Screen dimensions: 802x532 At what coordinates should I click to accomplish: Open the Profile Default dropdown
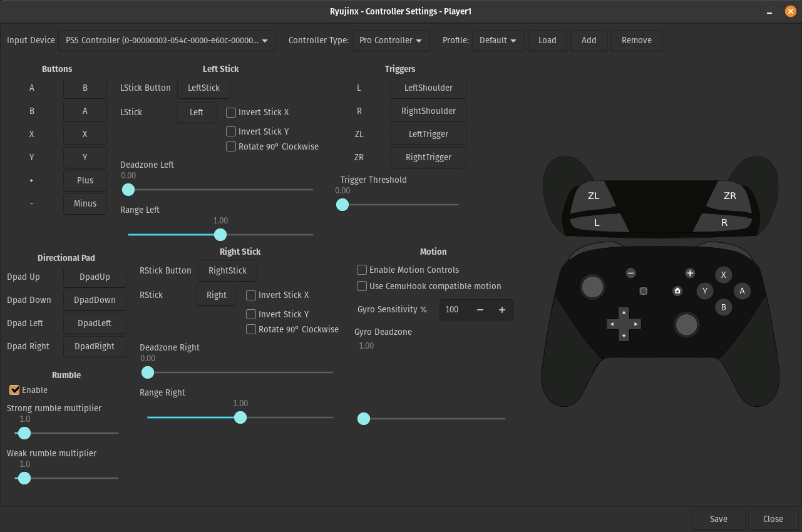498,40
